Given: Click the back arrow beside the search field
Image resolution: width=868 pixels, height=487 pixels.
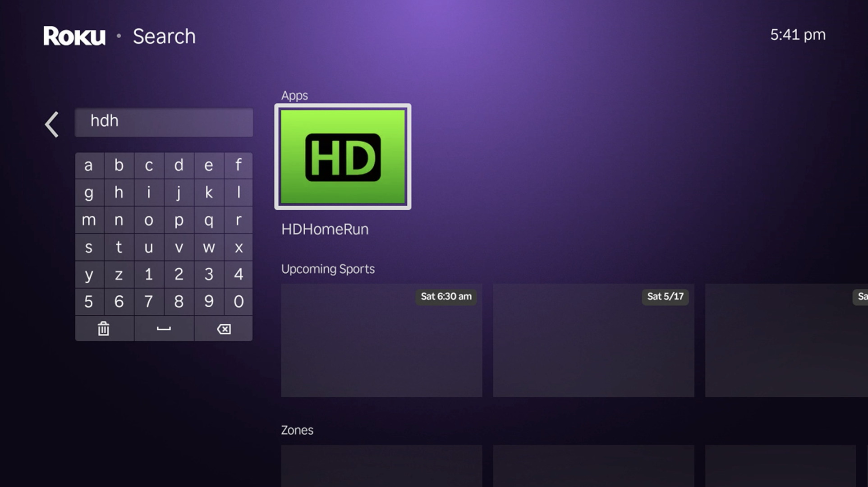Looking at the screenshot, I should click(52, 124).
